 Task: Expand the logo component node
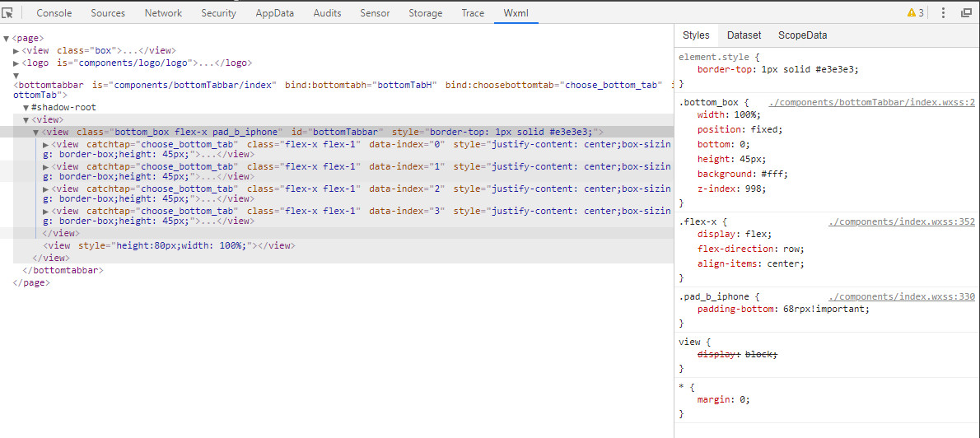click(x=16, y=63)
